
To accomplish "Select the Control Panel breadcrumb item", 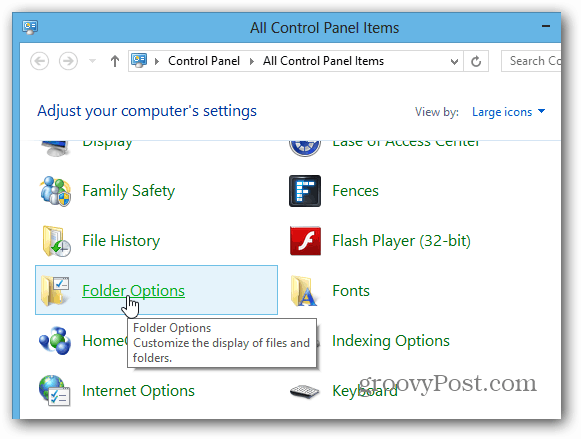I will [x=204, y=61].
